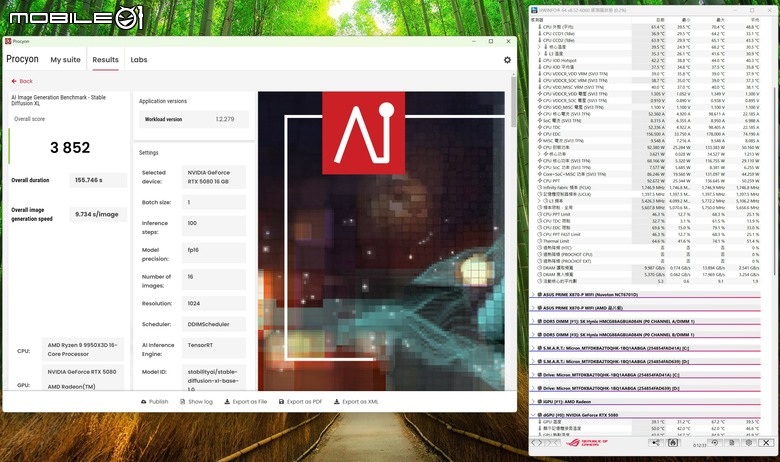This screenshot has width=780, height=462.
Task: Click the 最小 column header in HWiNFO
Action: click(686, 20)
